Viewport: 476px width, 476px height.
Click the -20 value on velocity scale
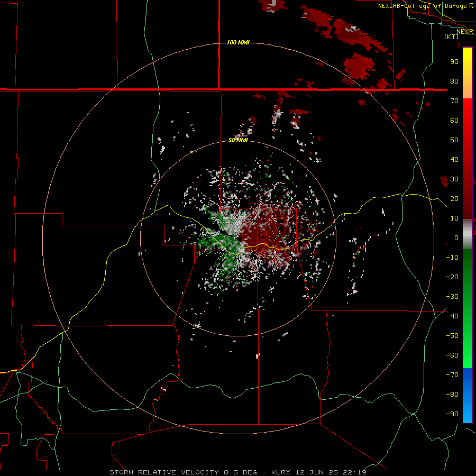(x=452, y=277)
